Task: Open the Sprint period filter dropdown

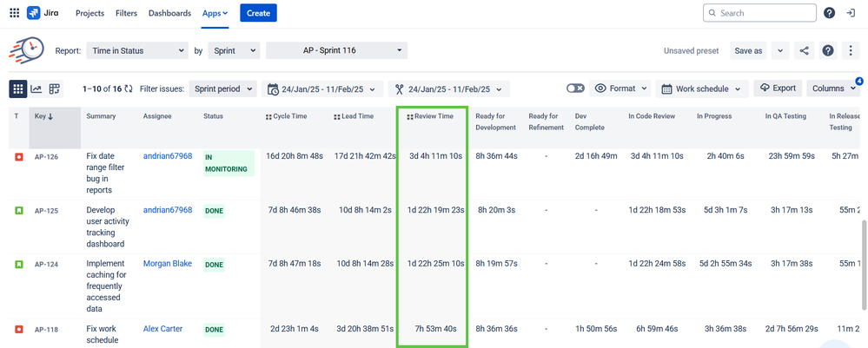Action: 222,89
